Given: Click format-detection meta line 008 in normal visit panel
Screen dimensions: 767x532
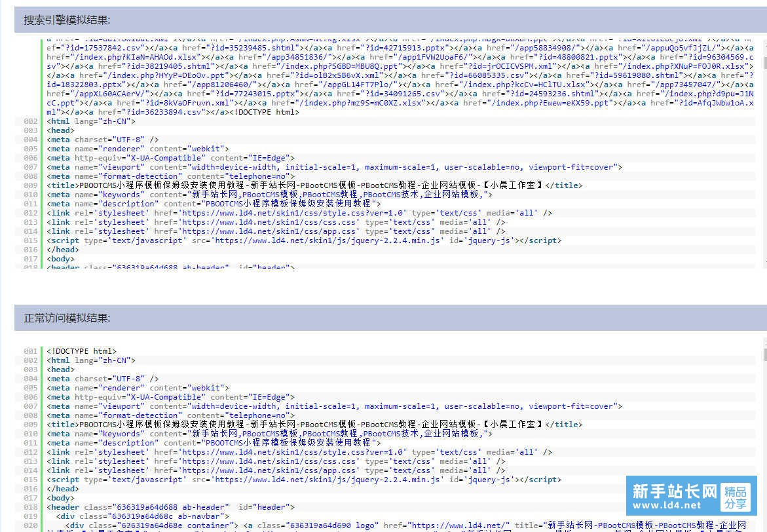Looking at the screenshot, I should tap(171, 416).
